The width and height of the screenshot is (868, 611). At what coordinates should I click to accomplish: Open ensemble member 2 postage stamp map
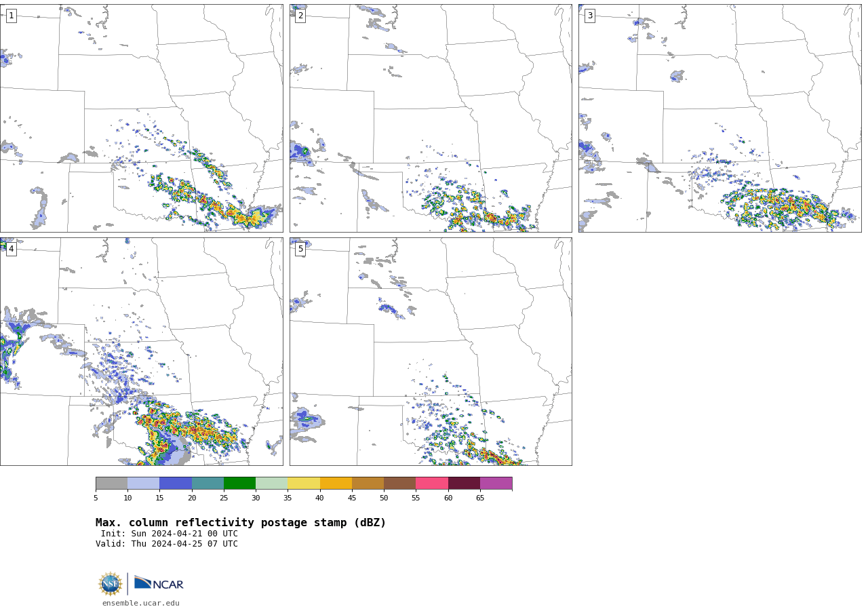[431, 118]
